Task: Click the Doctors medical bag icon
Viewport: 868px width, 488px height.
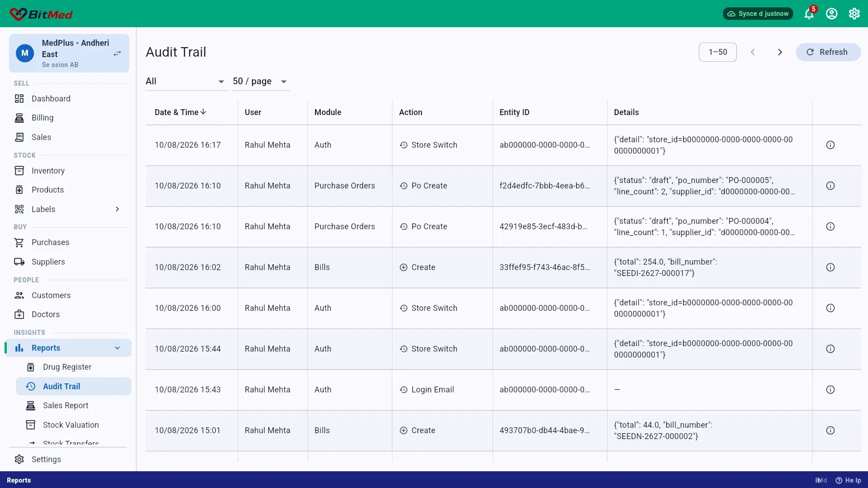Action: [x=19, y=314]
